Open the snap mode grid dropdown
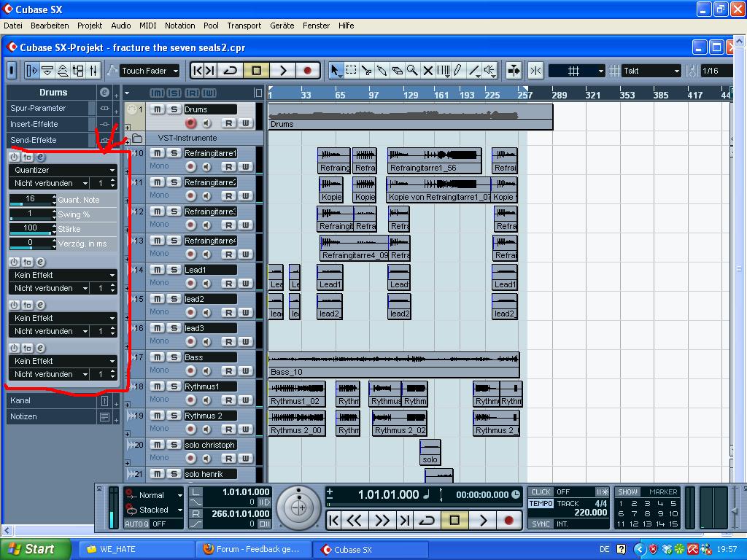This screenshot has width=747, height=560. 577,71
